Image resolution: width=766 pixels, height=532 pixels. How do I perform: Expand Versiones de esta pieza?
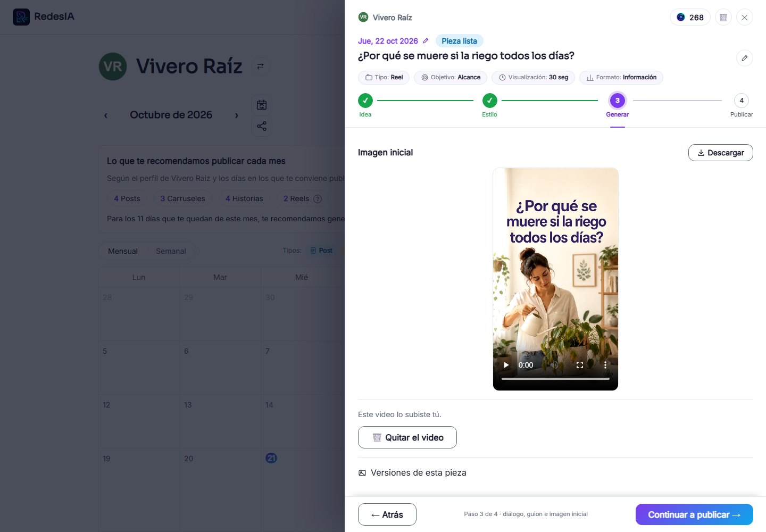tap(412, 472)
